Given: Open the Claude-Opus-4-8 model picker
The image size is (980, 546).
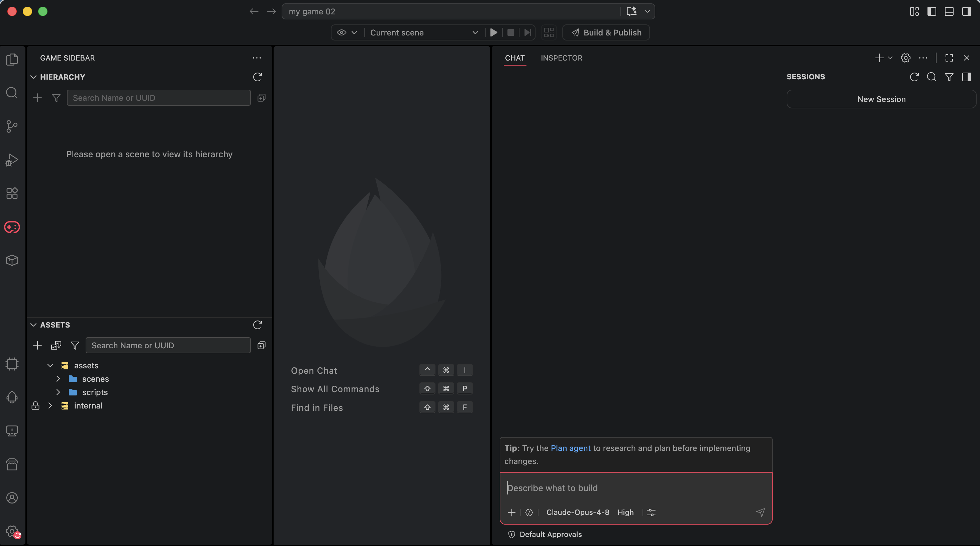Looking at the screenshot, I should pyautogui.click(x=578, y=512).
